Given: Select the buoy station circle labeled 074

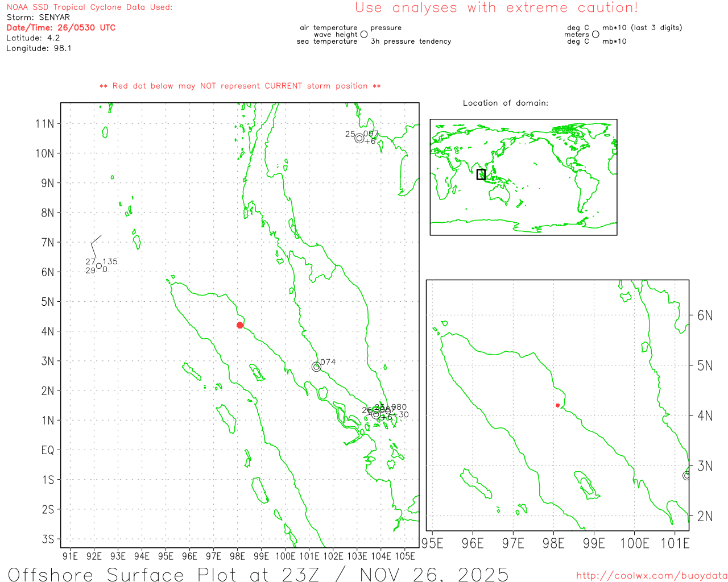Looking at the screenshot, I should click(x=316, y=367).
